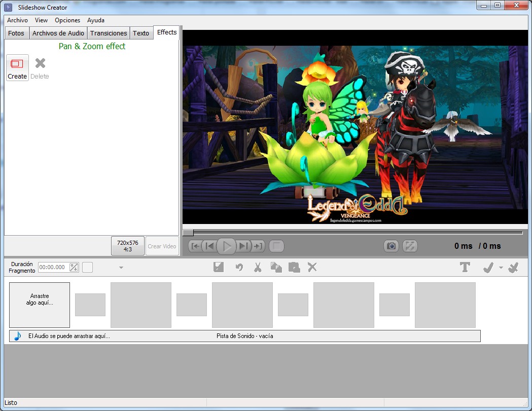
Task: Go to the previous frame in preview
Action: pos(209,246)
